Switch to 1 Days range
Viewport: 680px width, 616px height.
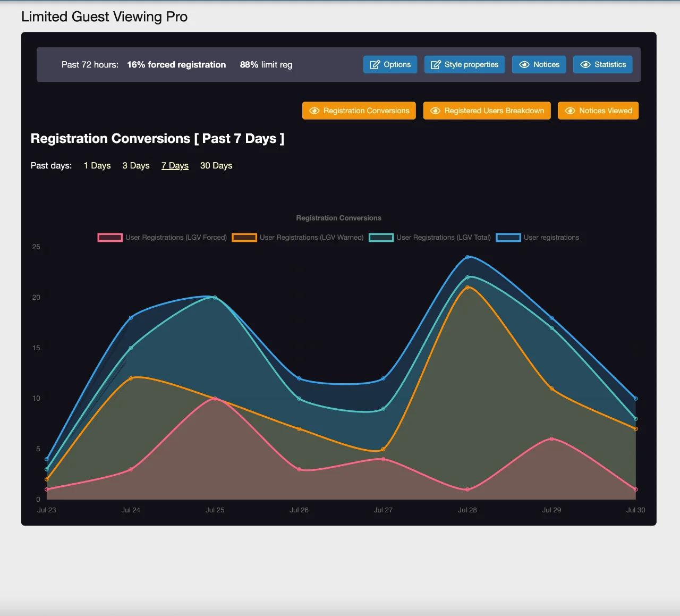pos(97,166)
